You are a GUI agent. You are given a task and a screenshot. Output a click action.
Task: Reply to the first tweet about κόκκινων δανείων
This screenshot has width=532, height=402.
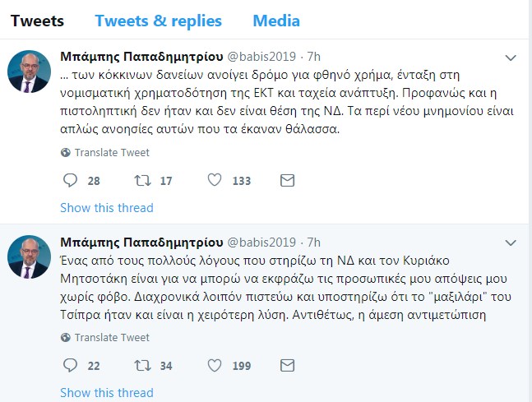click(70, 181)
